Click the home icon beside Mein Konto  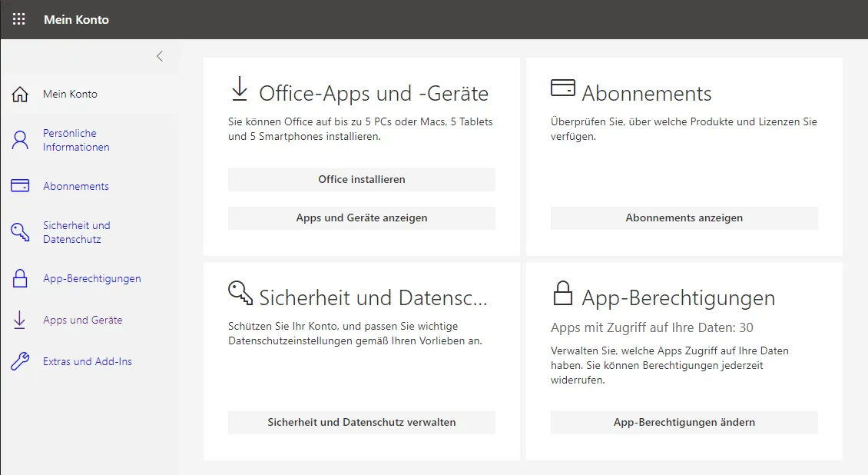coord(20,94)
